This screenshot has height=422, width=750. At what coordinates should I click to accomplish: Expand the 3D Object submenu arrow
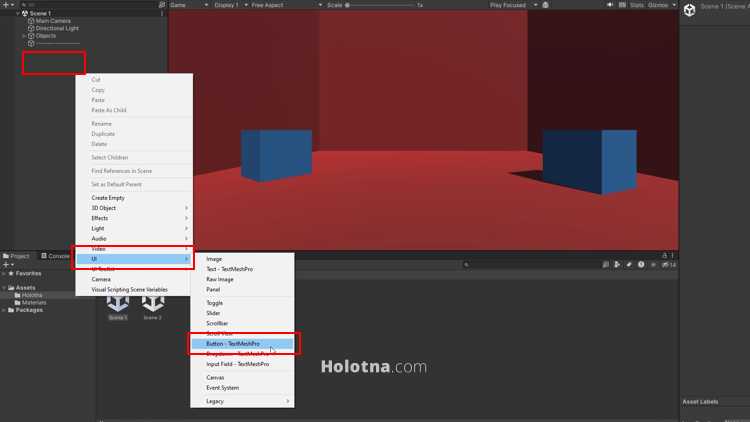point(187,208)
